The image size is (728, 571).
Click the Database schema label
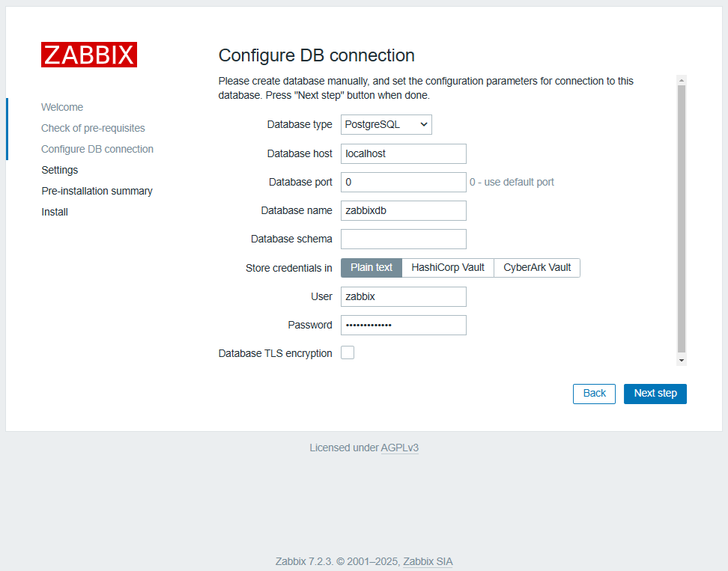point(291,239)
